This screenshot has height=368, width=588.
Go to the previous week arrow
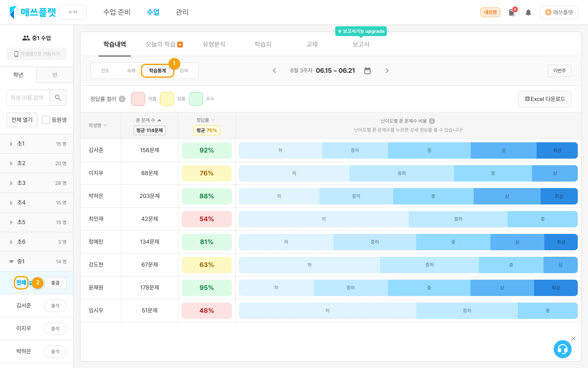click(274, 71)
